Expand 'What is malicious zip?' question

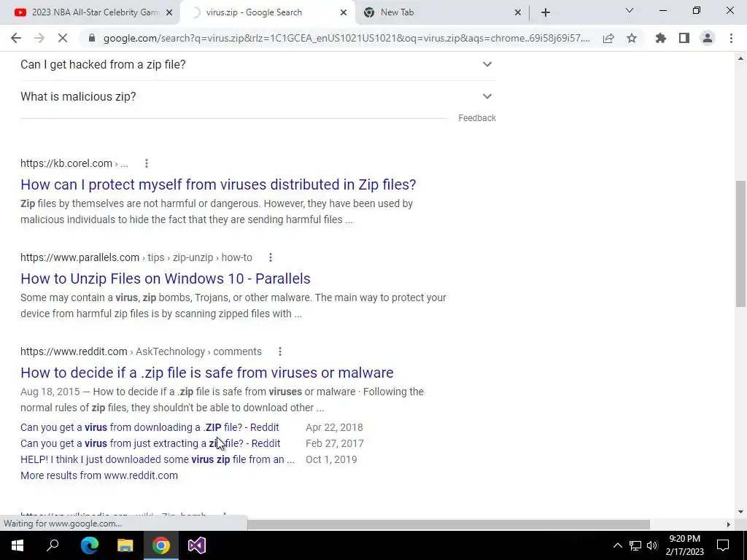click(258, 97)
